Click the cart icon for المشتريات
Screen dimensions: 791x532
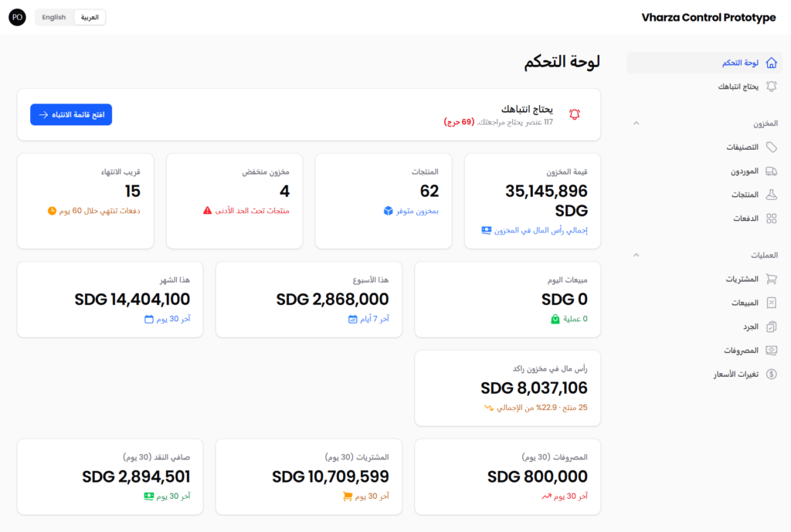(x=771, y=279)
